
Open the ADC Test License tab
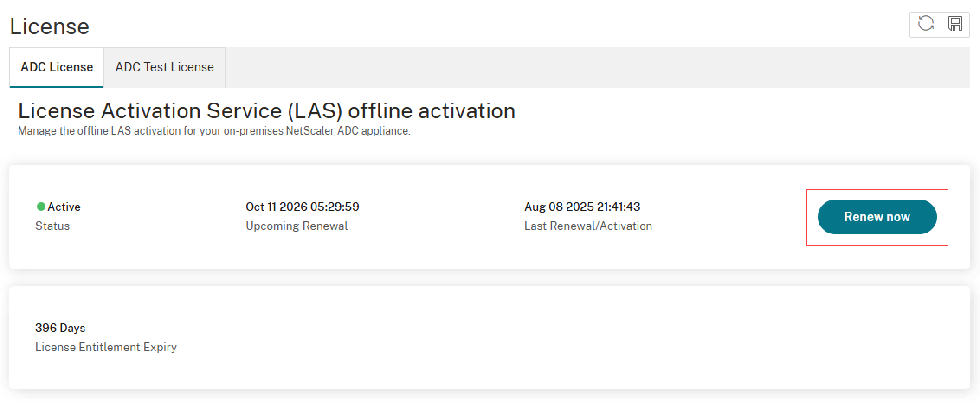164,67
